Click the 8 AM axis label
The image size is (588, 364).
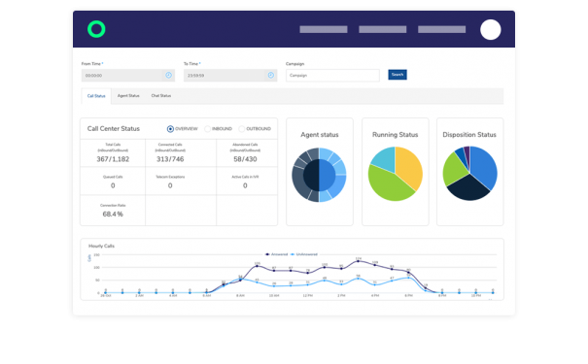tap(240, 296)
